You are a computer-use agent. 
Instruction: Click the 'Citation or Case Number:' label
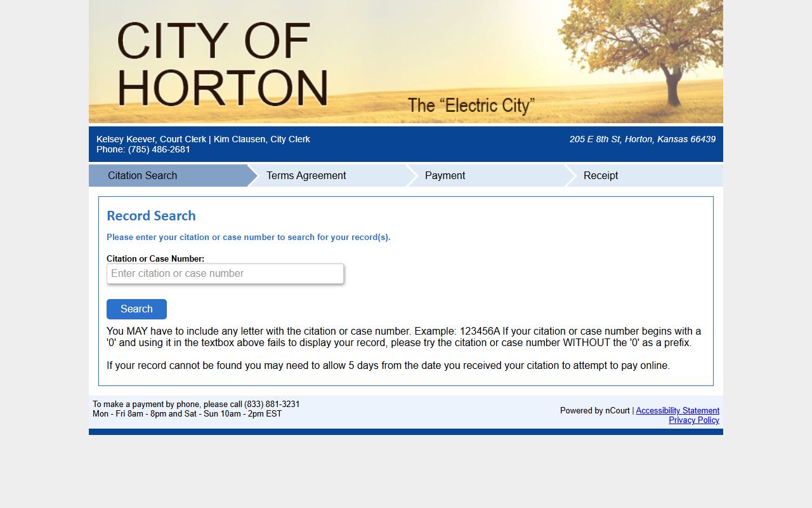click(155, 258)
